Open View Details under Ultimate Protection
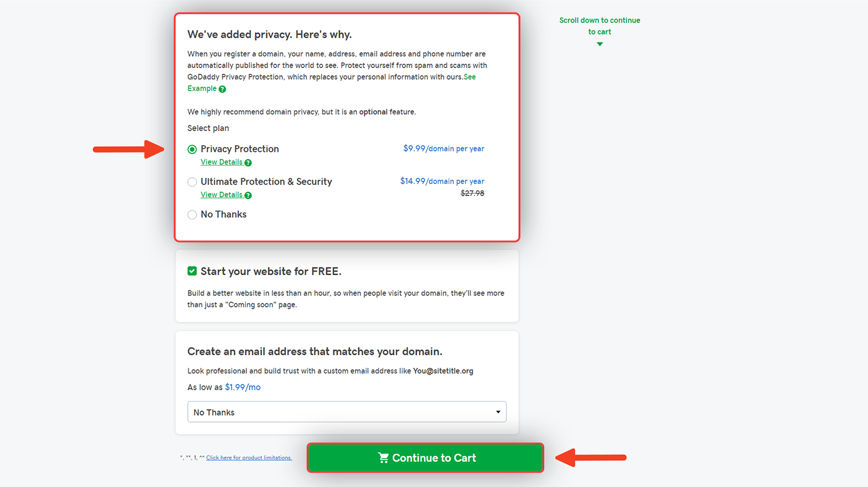This screenshot has width=868, height=487. 221,195
